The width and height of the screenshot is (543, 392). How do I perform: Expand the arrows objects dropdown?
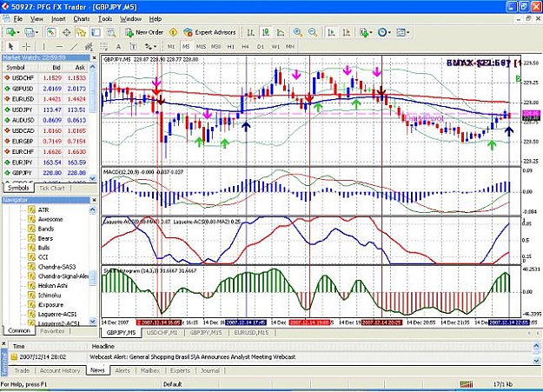pyautogui.click(x=155, y=46)
